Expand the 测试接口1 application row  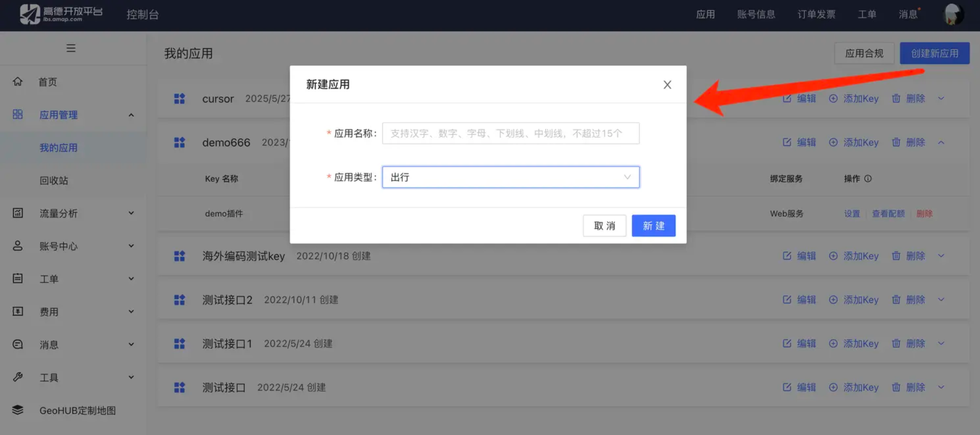[x=941, y=343]
